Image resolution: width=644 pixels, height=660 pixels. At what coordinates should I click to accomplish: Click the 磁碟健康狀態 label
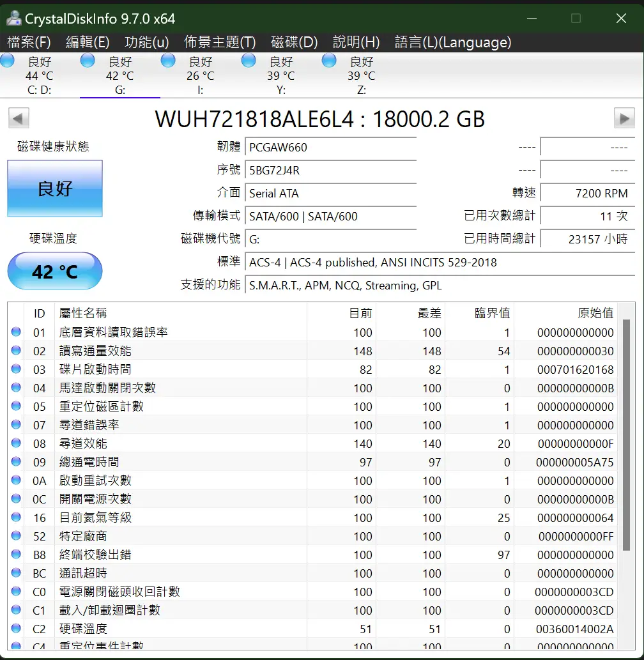click(53, 146)
